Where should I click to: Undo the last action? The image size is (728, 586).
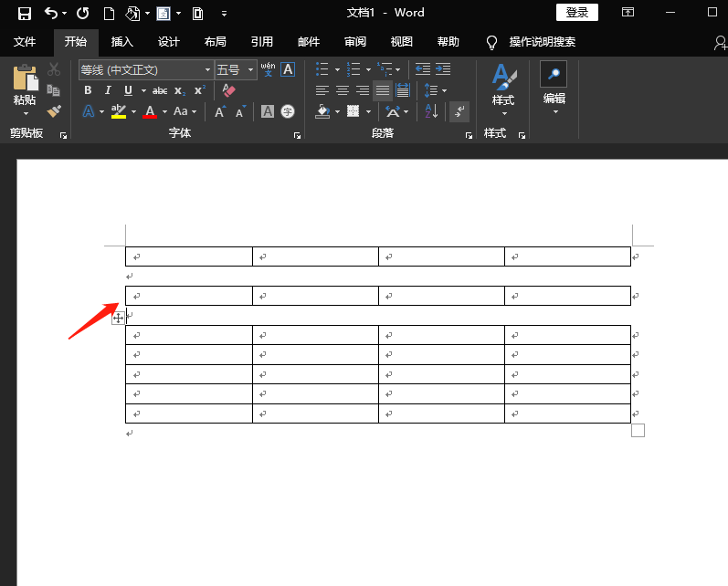coord(50,14)
